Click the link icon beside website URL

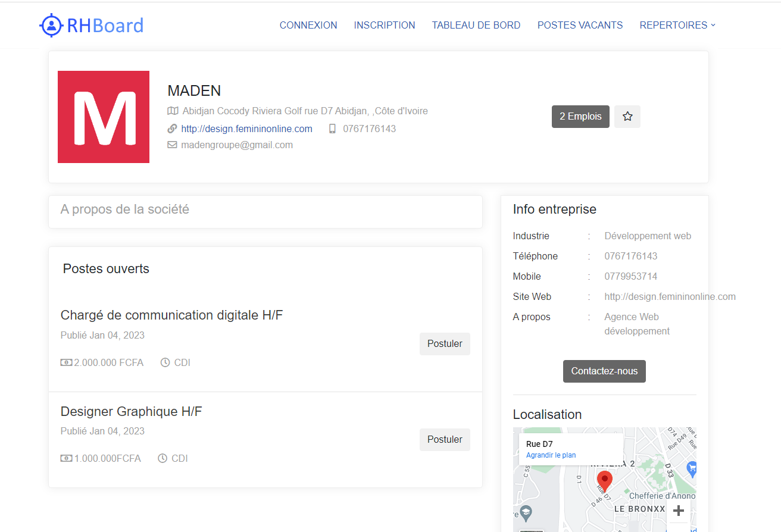tap(173, 129)
